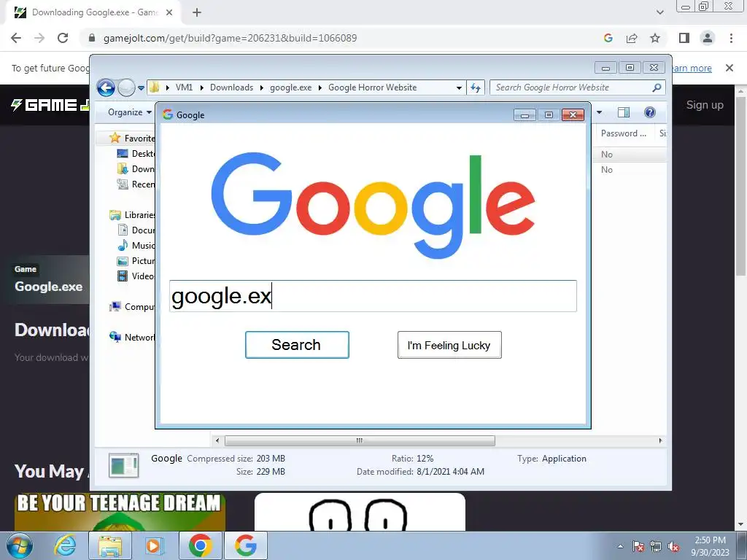Image resolution: width=747 pixels, height=560 pixels.
Task: Bookmark this page with star icon
Action: (655, 38)
